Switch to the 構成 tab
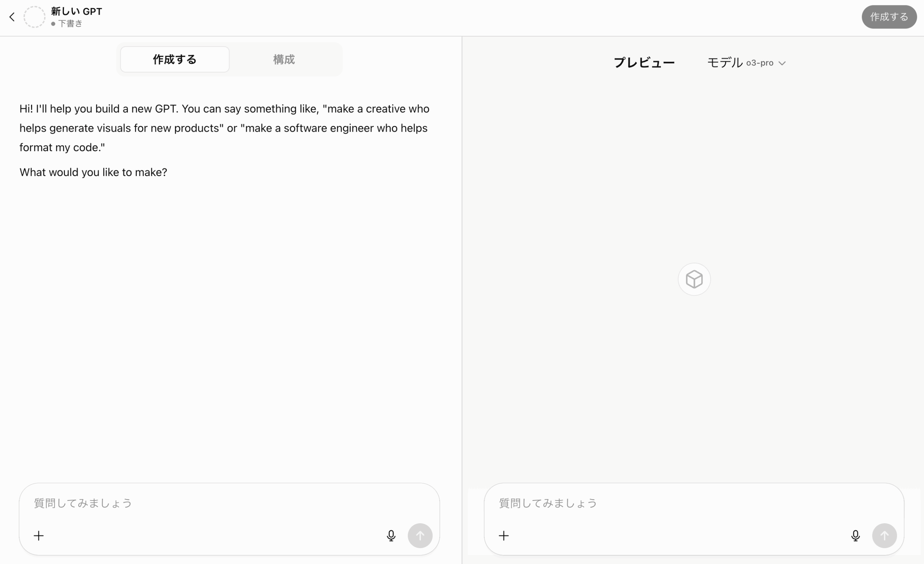This screenshot has width=924, height=564. pyautogui.click(x=284, y=59)
